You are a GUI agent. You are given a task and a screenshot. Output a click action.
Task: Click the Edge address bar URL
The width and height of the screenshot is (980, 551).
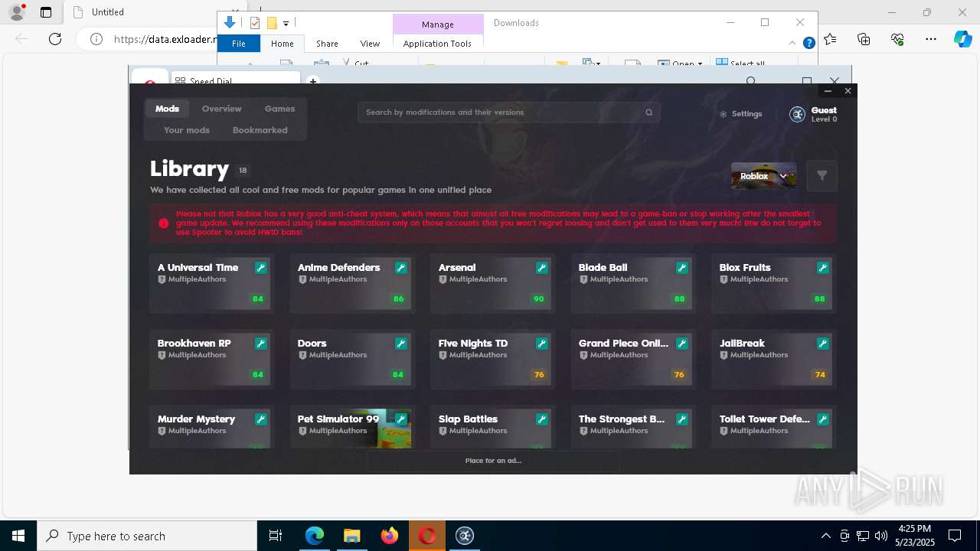coord(166,39)
